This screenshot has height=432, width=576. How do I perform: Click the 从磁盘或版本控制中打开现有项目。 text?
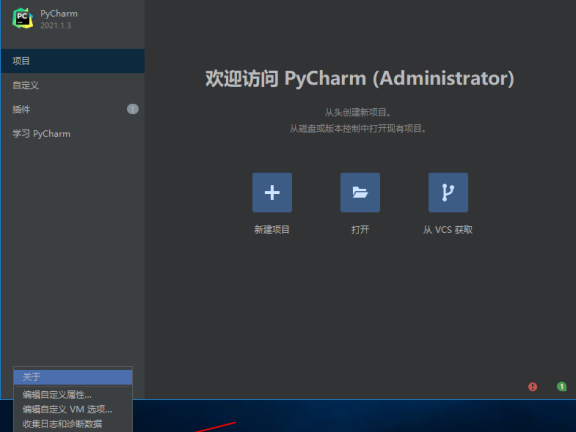coord(358,129)
